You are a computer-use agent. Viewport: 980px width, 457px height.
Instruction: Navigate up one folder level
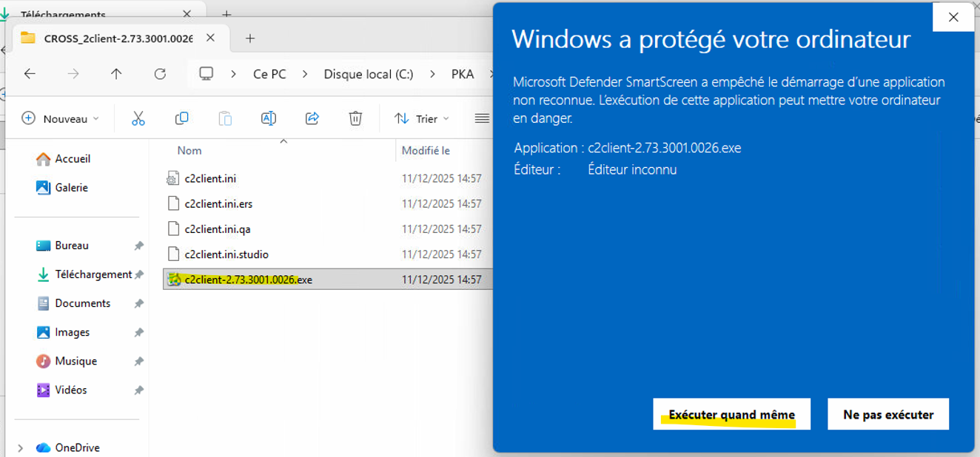(x=116, y=74)
